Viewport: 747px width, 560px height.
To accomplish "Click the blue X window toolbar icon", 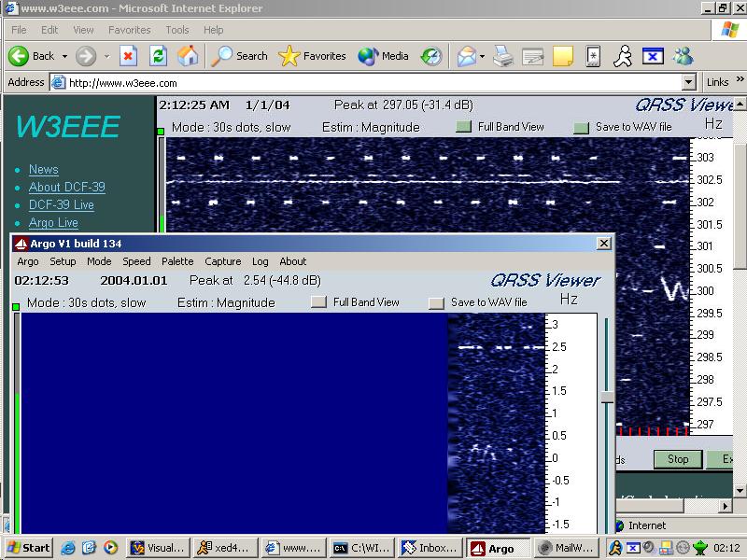I will point(653,56).
